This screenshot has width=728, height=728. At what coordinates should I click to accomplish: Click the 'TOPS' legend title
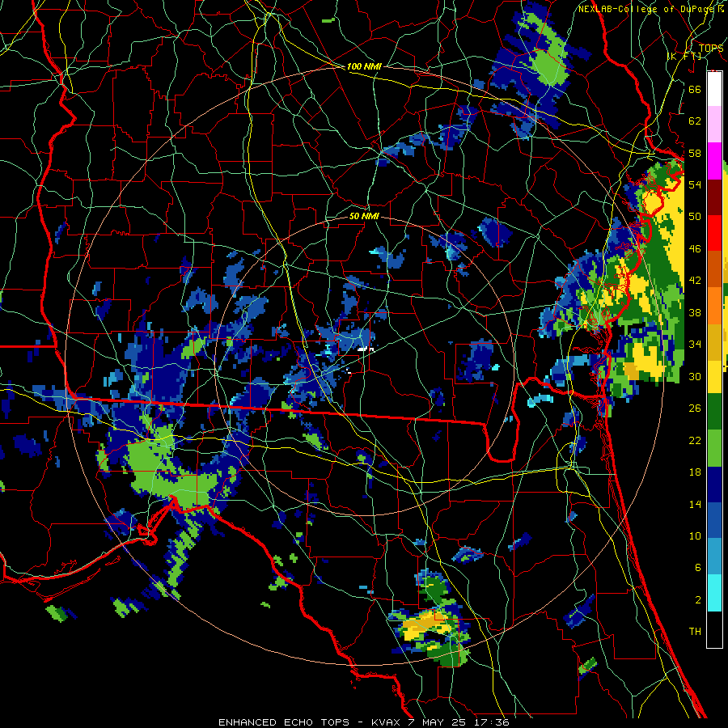(x=711, y=48)
